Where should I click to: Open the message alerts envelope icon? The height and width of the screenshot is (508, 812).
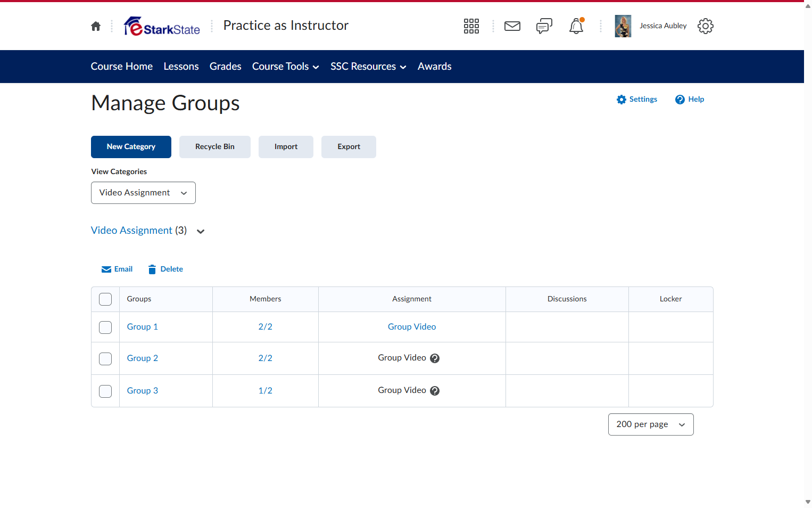(512, 26)
